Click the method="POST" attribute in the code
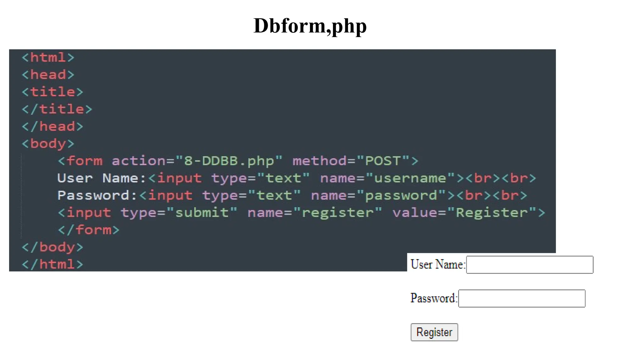Viewport: 644px width, 362px height. point(351,161)
